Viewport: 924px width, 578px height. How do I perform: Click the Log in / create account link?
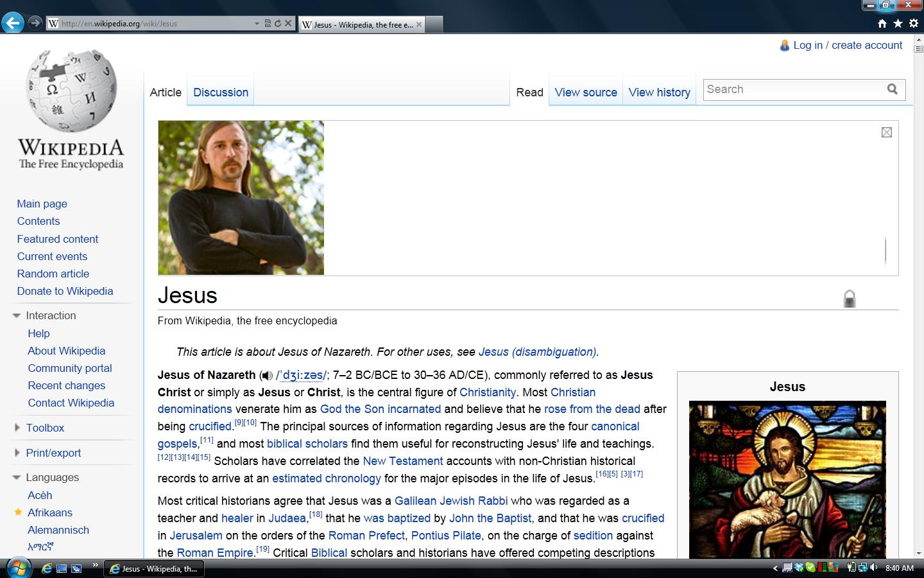coord(848,45)
